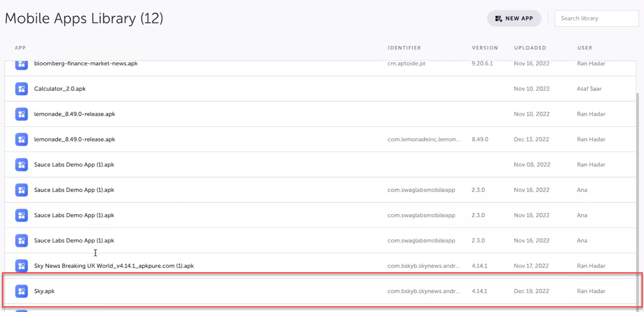Click the Nov 08 Sauce Labs app icon
644x312 pixels.
(x=22, y=165)
